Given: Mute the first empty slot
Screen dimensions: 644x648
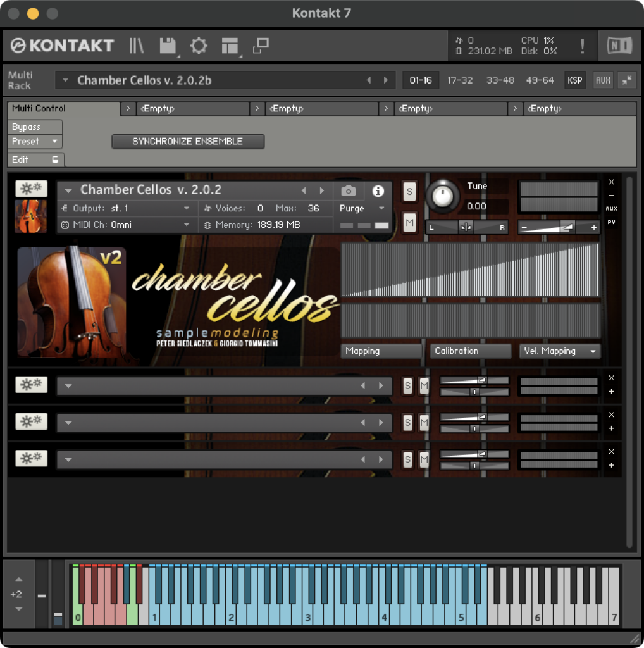Looking at the screenshot, I should tap(424, 386).
